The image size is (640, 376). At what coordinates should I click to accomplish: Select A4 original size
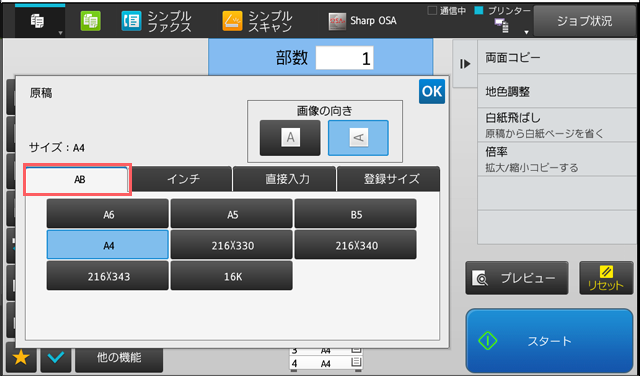(x=108, y=245)
